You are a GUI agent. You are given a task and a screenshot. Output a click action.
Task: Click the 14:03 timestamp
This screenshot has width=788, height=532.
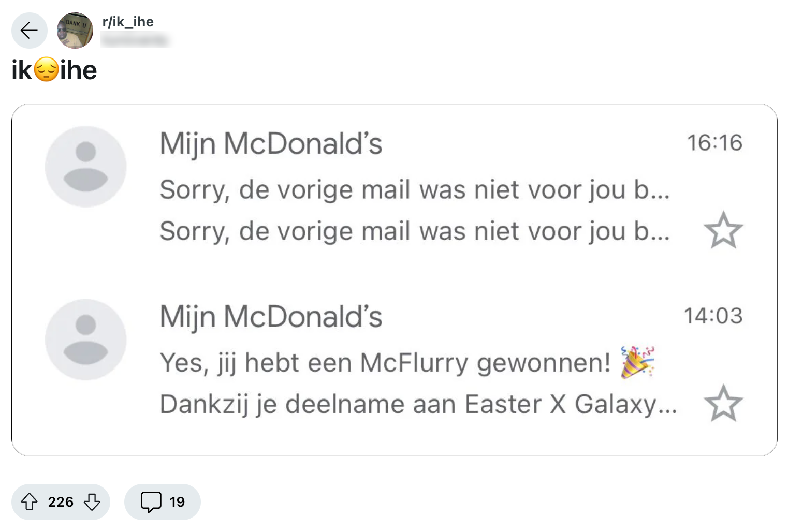pyautogui.click(x=713, y=316)
